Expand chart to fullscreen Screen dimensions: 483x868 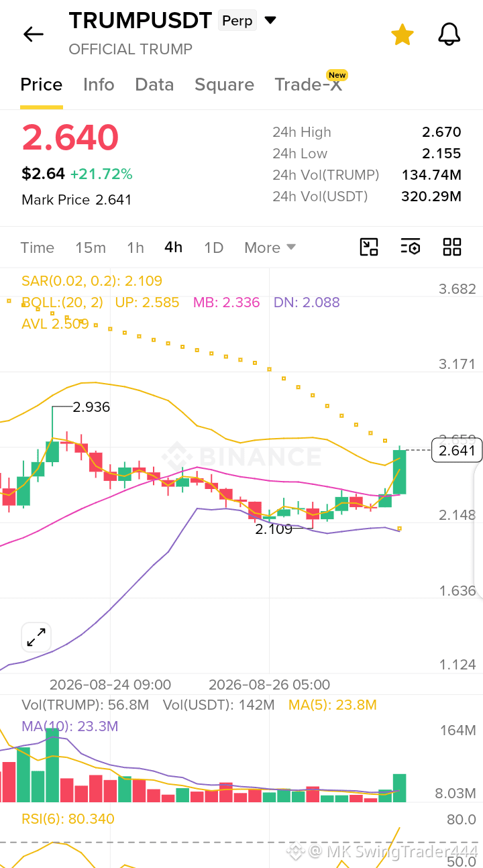(x=36, y=637)
